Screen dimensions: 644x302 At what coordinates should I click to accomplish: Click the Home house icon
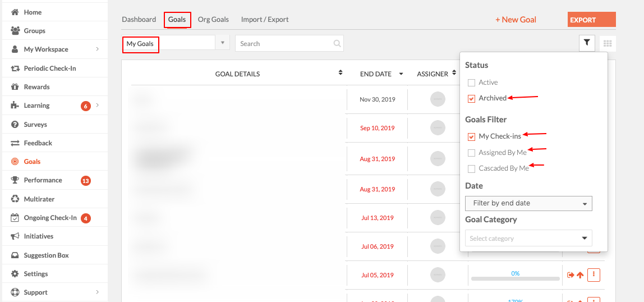pyautogui.click(x=15, y=12)
